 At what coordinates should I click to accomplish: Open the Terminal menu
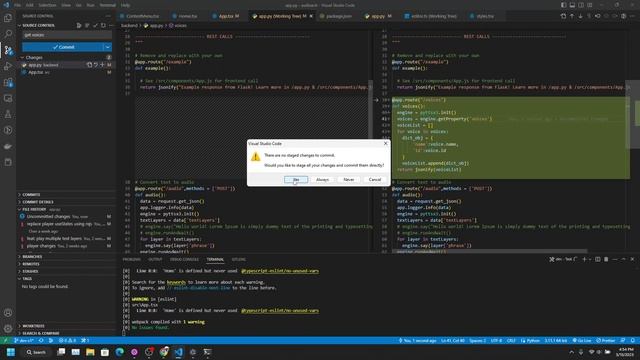[107, 5]
